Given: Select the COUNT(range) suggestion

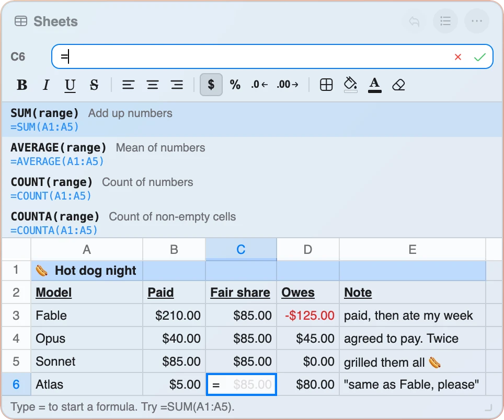Looking at the screenshot, I should pos(252,189).
